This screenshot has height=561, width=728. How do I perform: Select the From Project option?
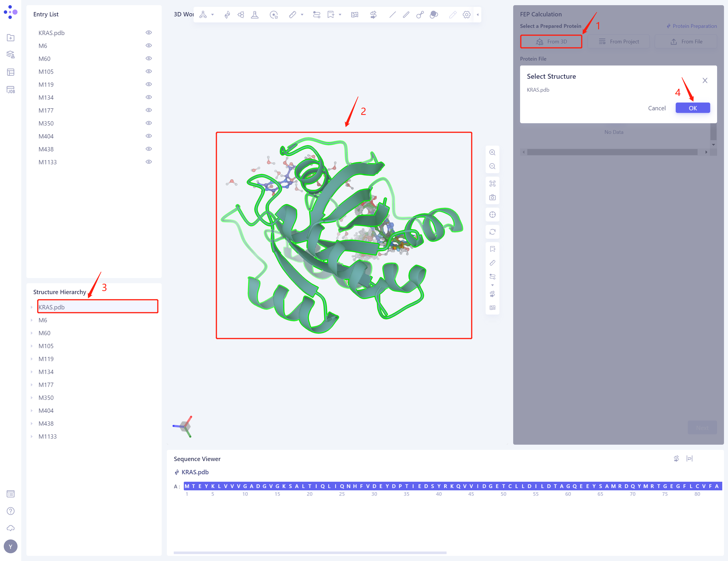[618, 42]
